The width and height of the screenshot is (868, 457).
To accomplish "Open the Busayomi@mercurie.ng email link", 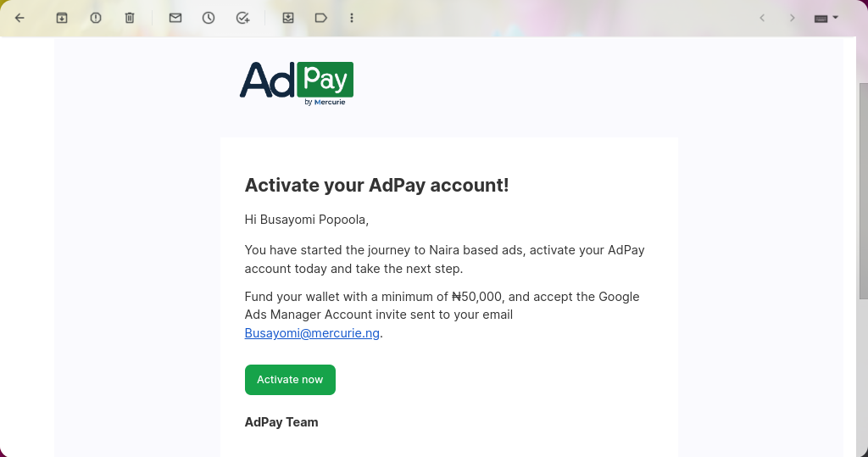I will (312, 333).
